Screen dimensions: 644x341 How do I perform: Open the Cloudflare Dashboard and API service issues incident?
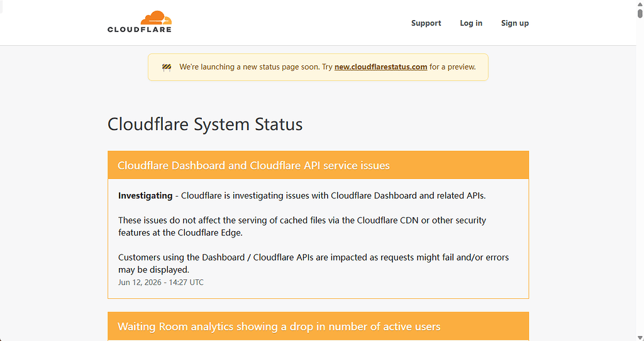point(253,165)
